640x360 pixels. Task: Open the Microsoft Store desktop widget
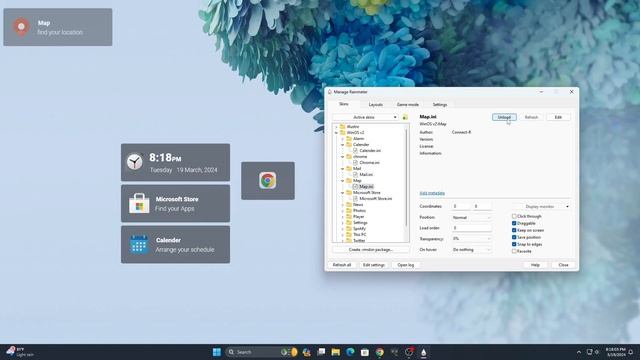175,204
